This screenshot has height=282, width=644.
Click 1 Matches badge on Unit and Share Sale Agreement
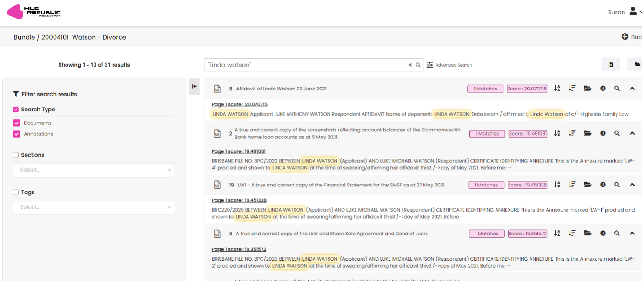pos(486,234)
